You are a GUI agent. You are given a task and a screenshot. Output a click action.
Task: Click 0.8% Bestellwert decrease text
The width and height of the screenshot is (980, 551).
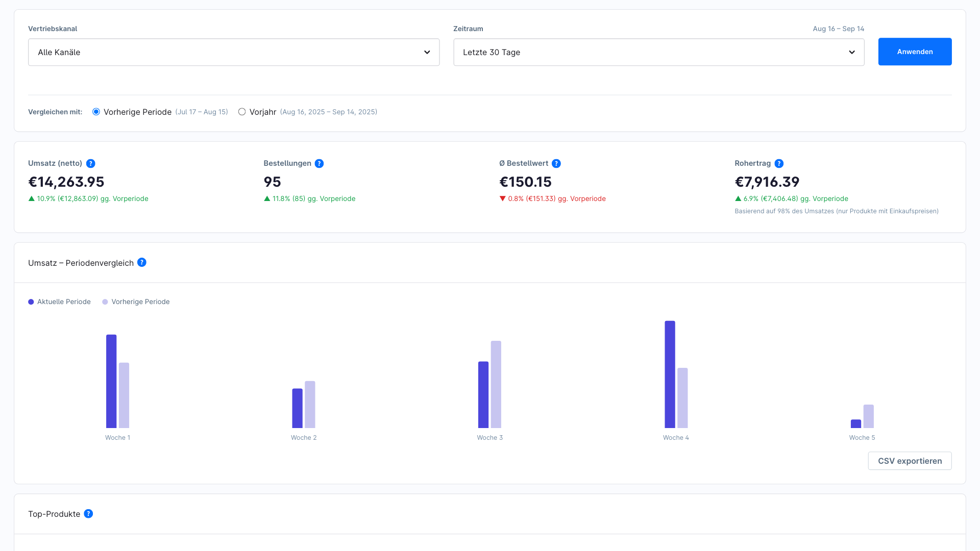553,198
